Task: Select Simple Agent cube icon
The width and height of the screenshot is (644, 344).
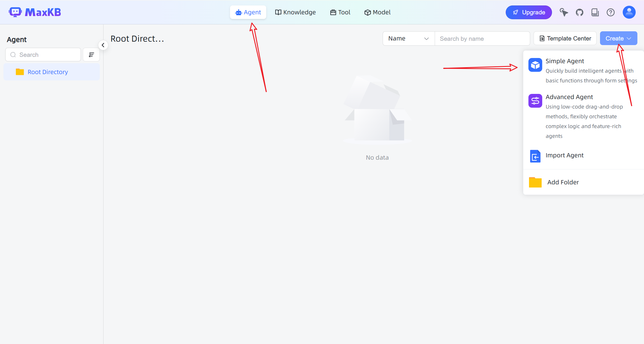Action: tap(535, 65)
